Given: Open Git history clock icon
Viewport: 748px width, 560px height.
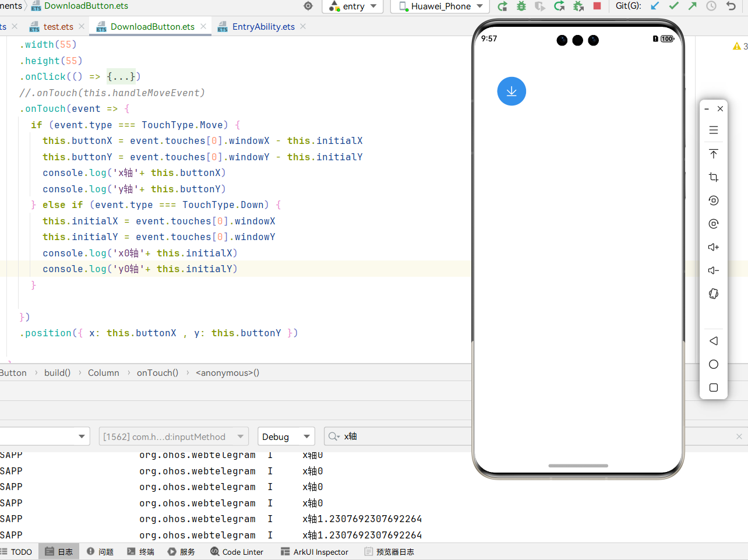Looking at the screenshot, I should [x=711, y=6].
